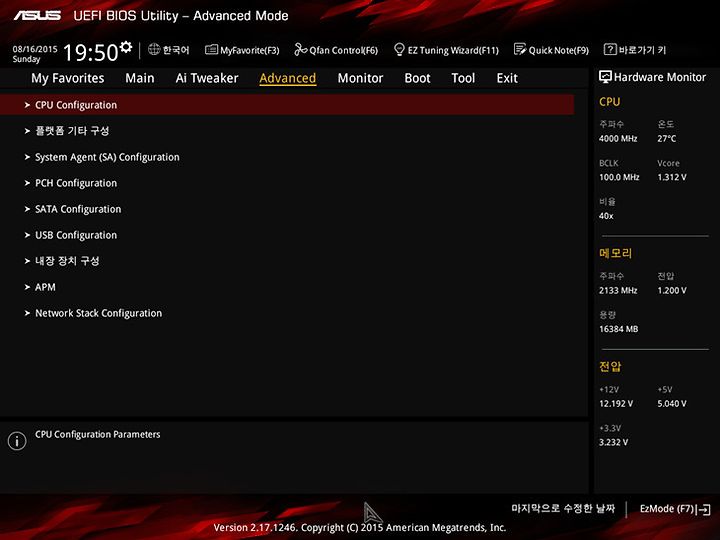Open MyFavorite(F3)

click(242, 50)
